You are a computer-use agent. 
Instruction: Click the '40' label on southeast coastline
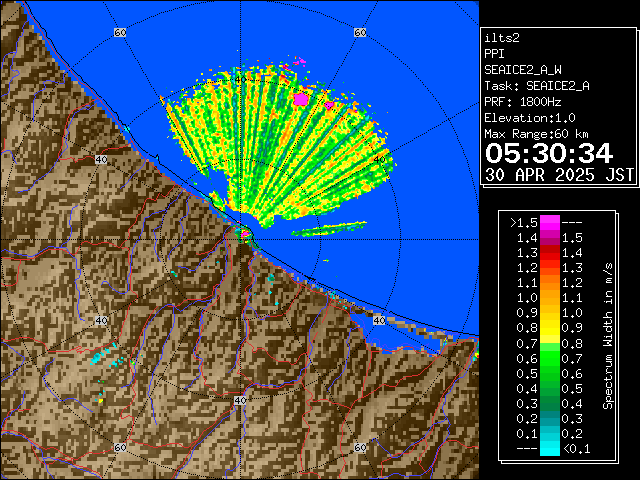379,320
